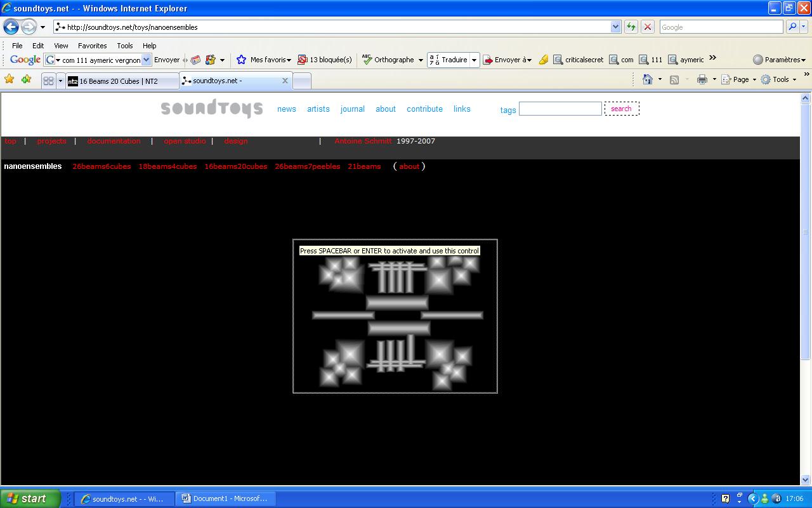Viewport: 812px width, 508px height.
Task: Go forward with the browser Forward arrow
Action: point(29,27)
